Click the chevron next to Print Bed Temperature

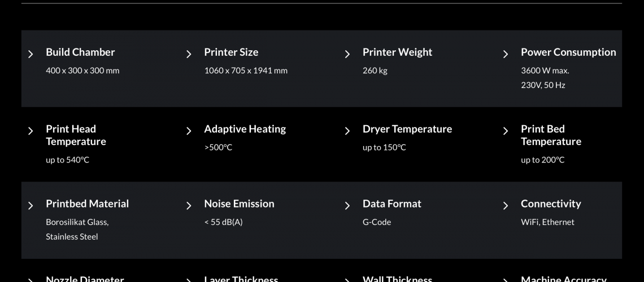point(506,131)
